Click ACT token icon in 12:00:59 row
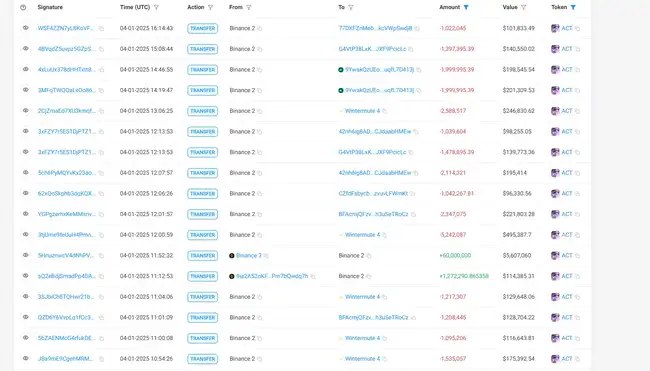 tap(555, 235)
